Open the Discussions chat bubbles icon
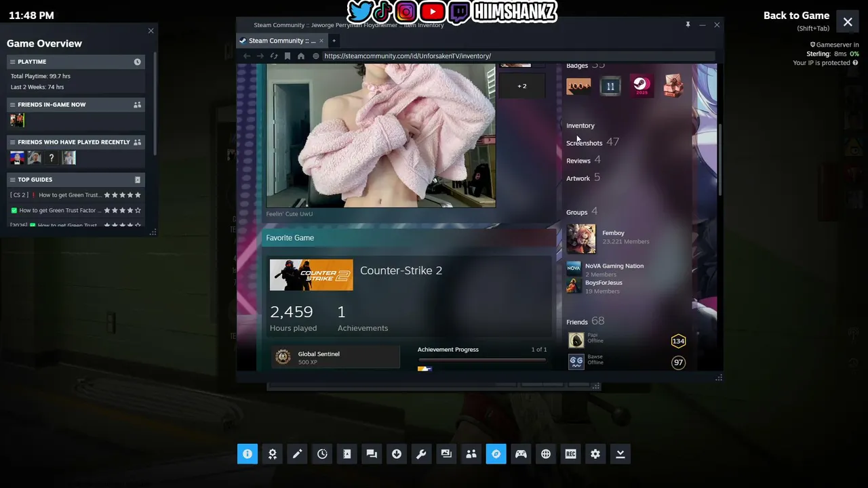Screen dimensions: 868x488 (x=372, y=454)
